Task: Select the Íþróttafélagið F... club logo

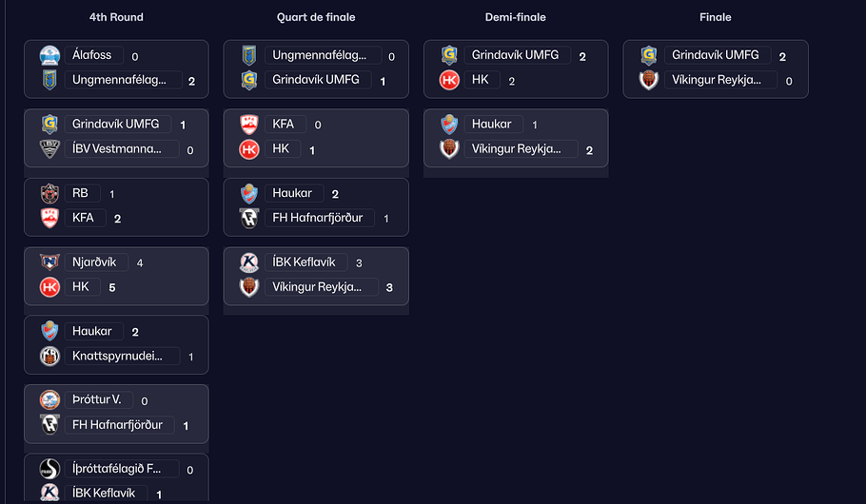Action: coord(50,469)
